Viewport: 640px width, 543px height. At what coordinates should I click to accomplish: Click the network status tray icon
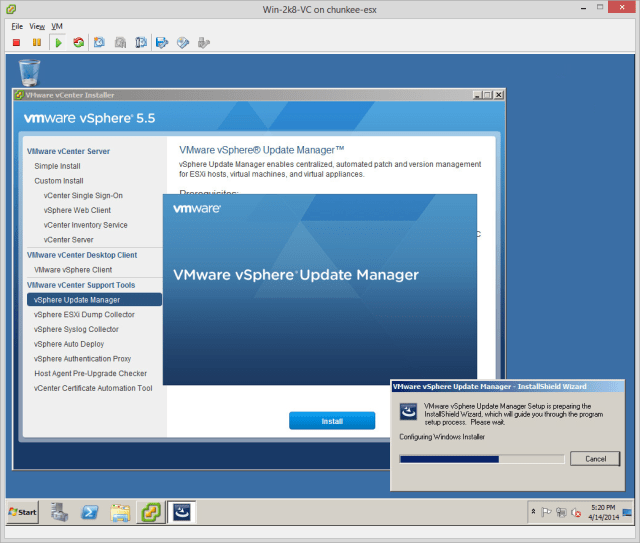pyautogui.click(x=561, y=512)
